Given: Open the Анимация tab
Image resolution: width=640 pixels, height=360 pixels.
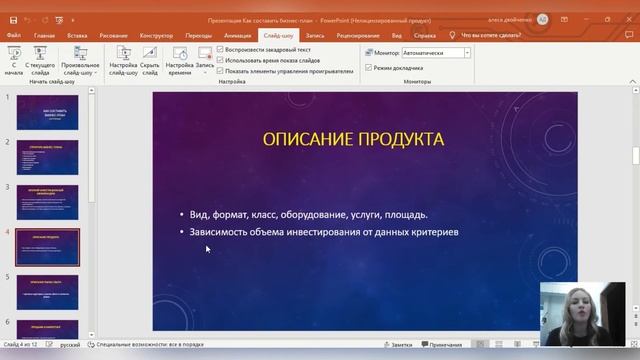Looking at the screenshot, I should [x=238, y=36].
